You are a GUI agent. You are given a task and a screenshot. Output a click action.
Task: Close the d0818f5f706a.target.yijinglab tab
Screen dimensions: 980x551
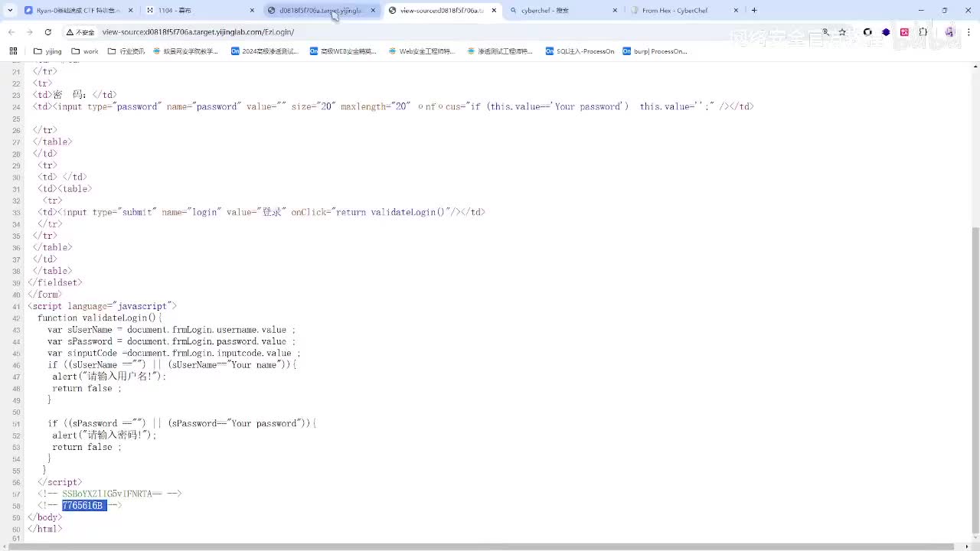pyautogui.click(x=373, y=11)
